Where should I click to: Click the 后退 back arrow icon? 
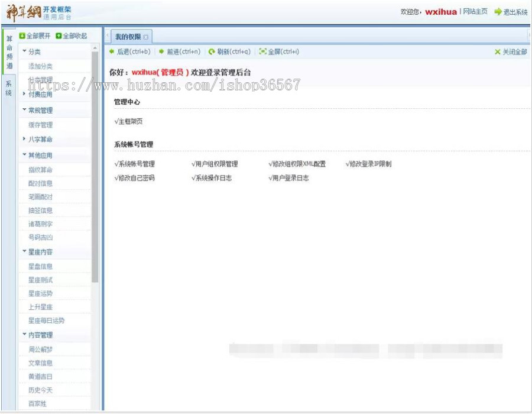coord(112,52)
